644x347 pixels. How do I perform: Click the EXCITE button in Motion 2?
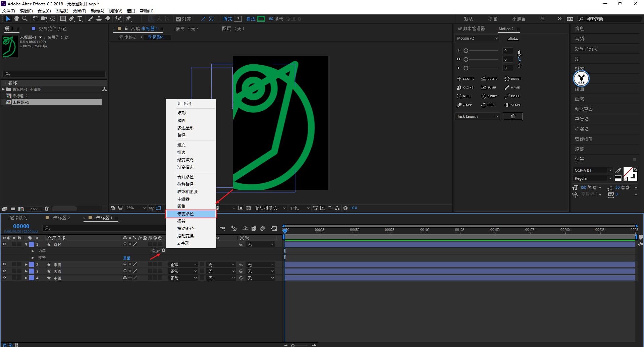pyautogui.click(x=466, y=79)
